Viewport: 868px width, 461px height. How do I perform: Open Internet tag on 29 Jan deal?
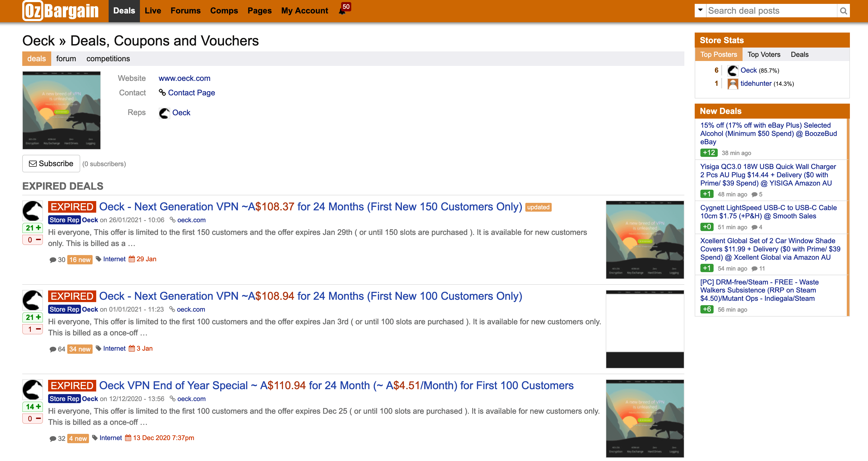tap(114, 259)
